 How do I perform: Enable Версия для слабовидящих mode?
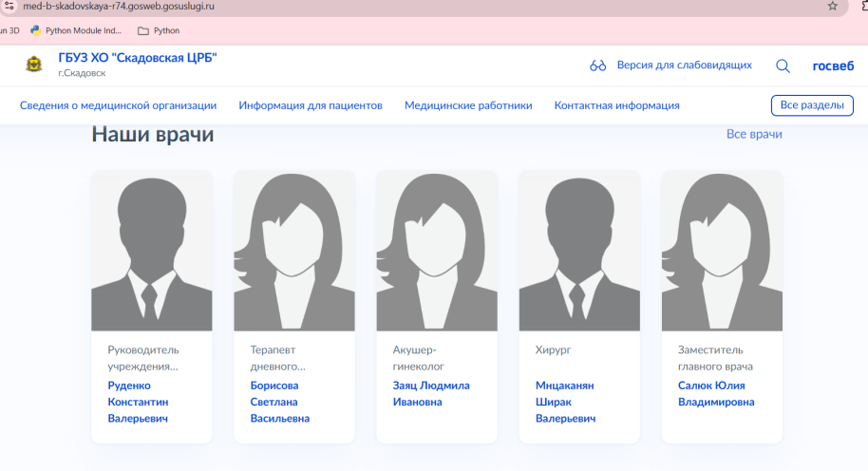tap(684, 66)
